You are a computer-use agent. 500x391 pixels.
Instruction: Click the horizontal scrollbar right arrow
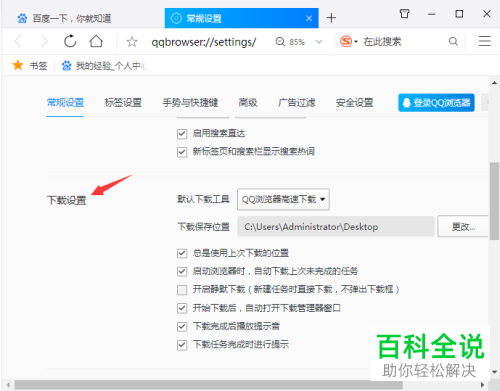pyautogui.click(x=482, y=385)
